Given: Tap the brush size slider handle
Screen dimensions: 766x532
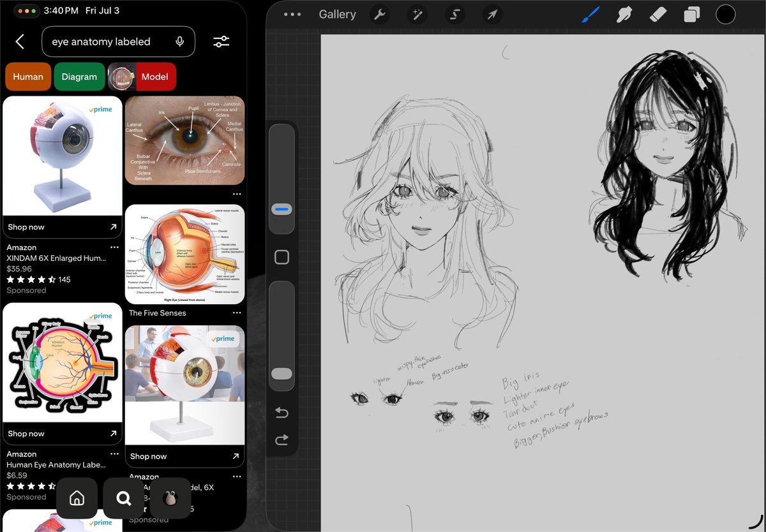Looking at the screenshot, I should point(282,209).
